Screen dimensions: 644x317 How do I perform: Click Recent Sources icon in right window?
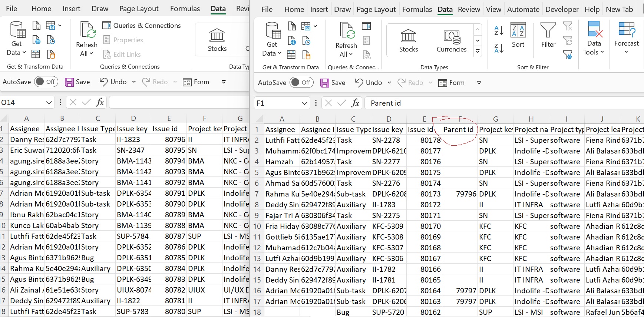coord(306,41)
